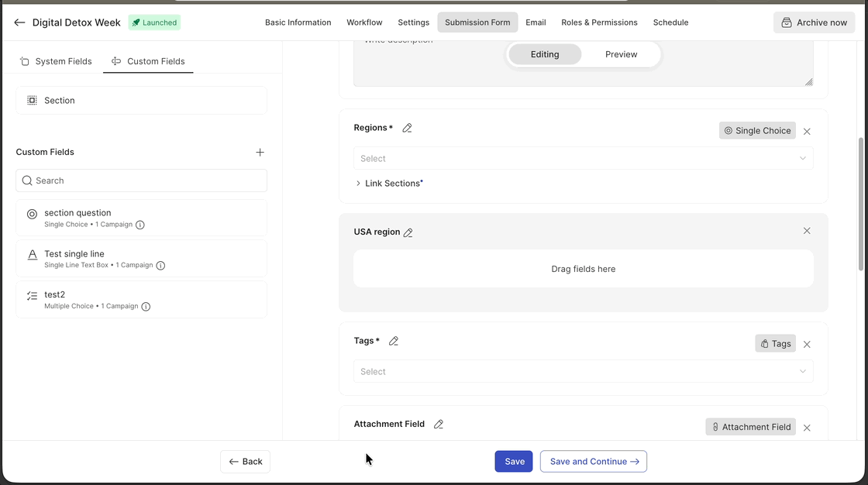This screenshot has height=485, width=868.
Task: Add a new custom field with plus icon
Action: [x=260, y=153]
